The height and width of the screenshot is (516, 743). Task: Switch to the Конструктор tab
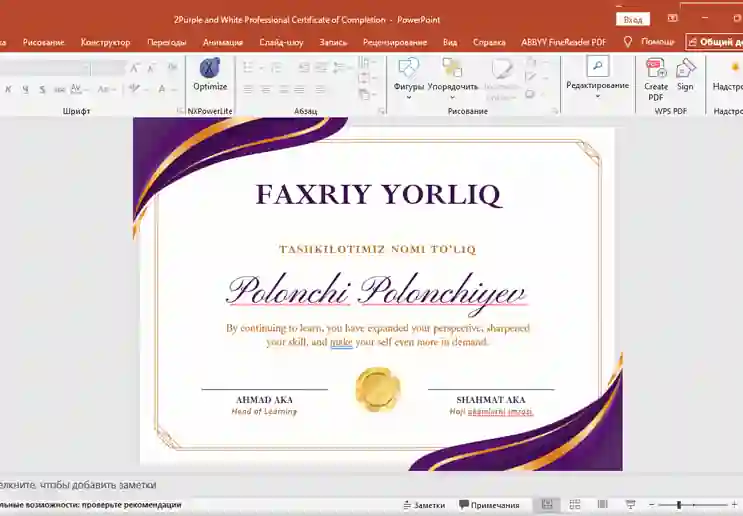(105, 42)
